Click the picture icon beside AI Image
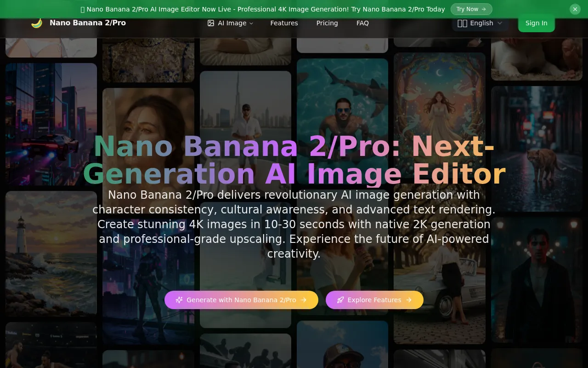The height and width of the screenshot is (368, 588). click(x=211, y=23)
